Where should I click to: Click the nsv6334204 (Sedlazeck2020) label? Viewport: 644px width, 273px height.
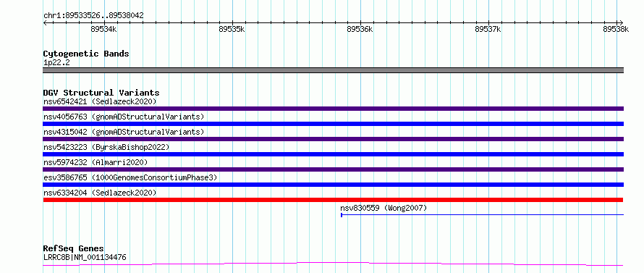(100, 193)
